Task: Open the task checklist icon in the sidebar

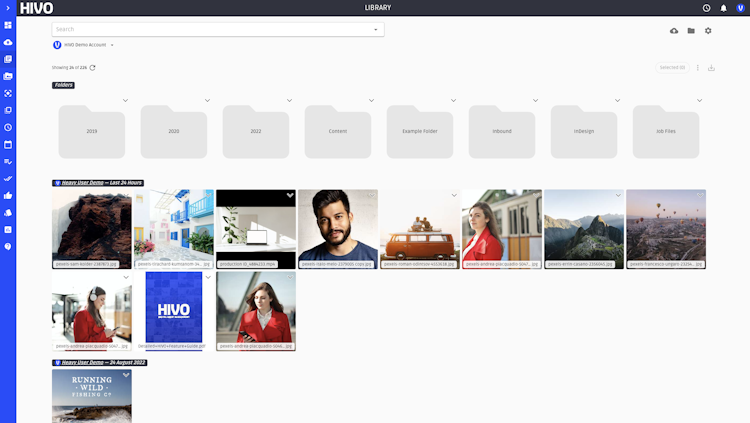Action: point(8,162)
